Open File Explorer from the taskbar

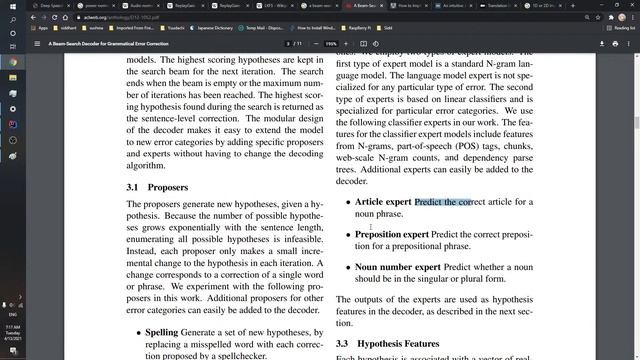13,78
